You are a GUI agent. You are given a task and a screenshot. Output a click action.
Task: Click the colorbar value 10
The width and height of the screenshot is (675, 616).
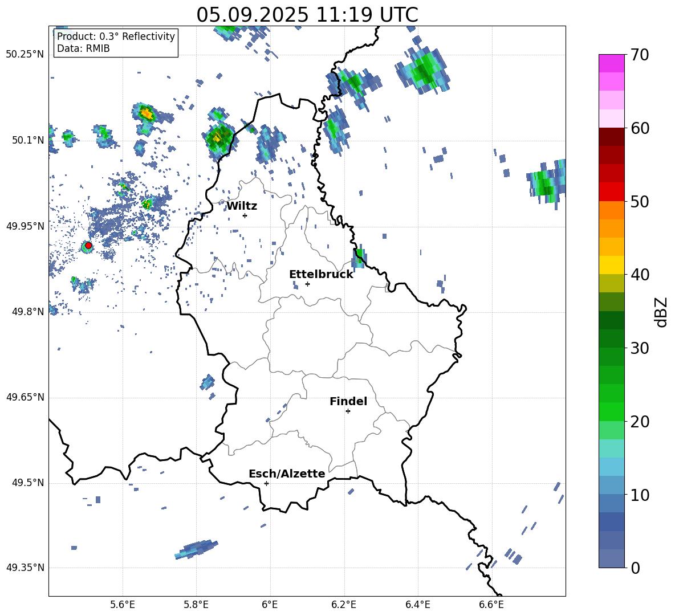tap(640, 495)
